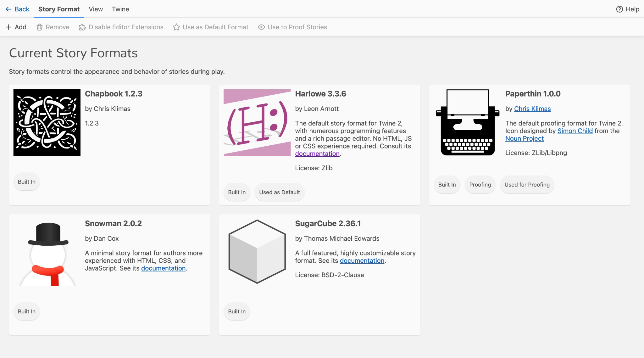
Task: Open Harlowe documentation link
Action: (317, 154)
